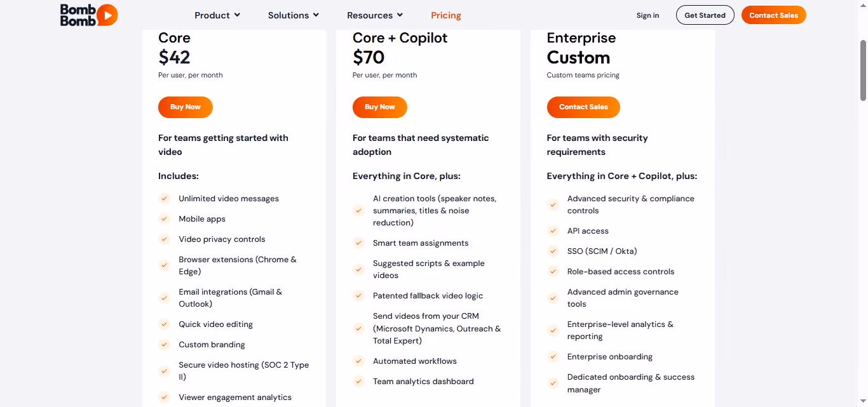868x407 pixels.
Task: Click checkmark icon beside Patented fallback video logic
Action: pyautogui.click(x=358, y=295)
